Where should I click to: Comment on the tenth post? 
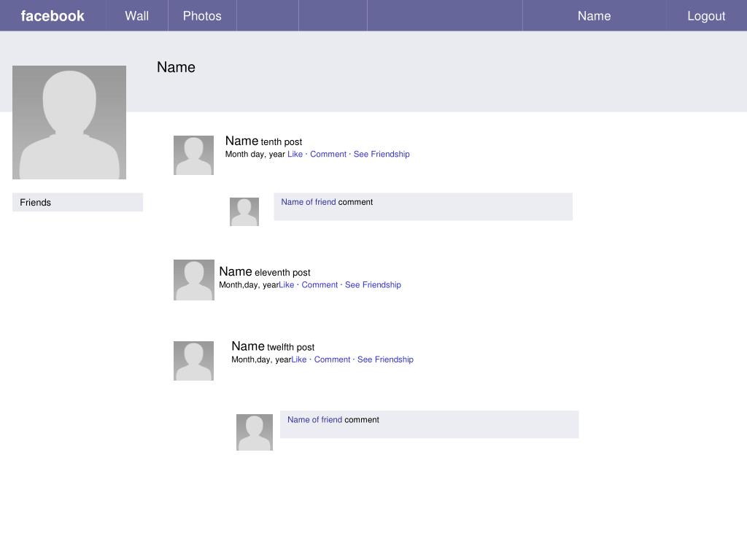pos(328,155)
